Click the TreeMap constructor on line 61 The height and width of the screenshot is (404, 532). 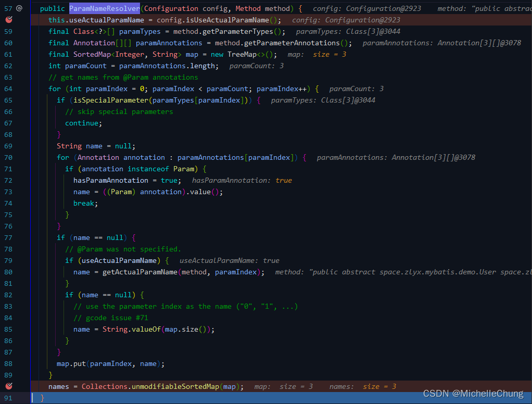click(x=242, y=55)
